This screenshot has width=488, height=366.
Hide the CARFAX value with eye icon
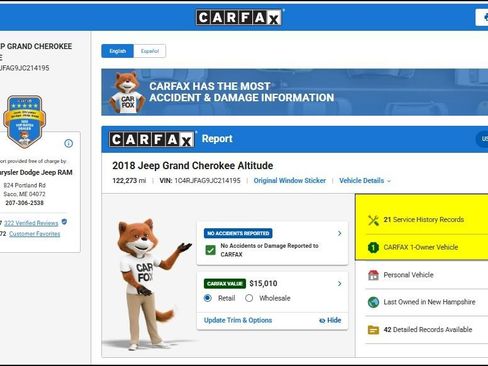(330, 320)
